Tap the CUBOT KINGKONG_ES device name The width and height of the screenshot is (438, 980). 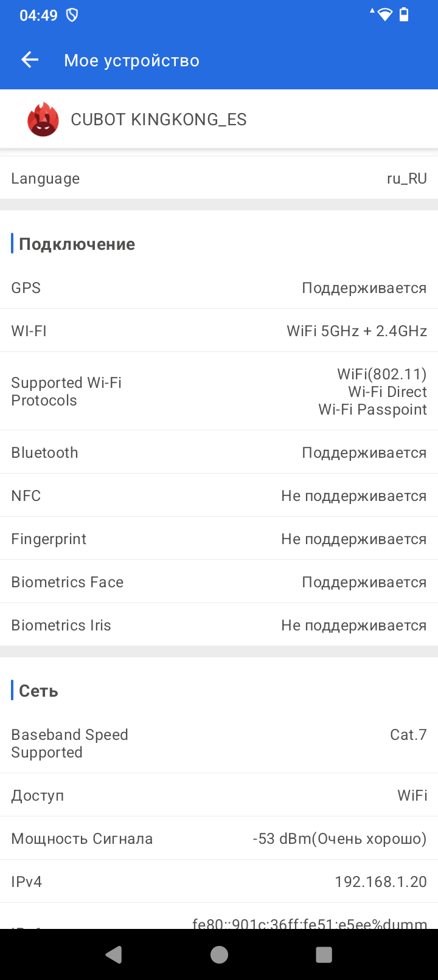click(x=159, y=120)
